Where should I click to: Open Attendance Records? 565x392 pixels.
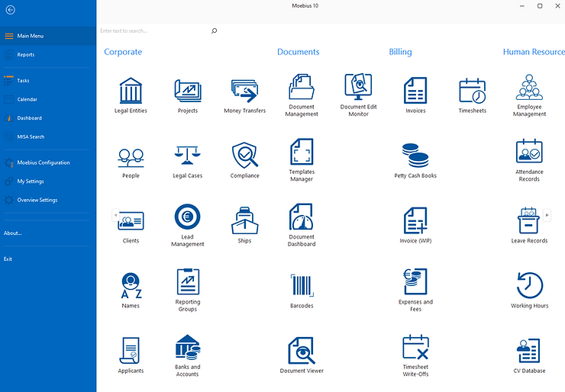[x=529, y=161]
